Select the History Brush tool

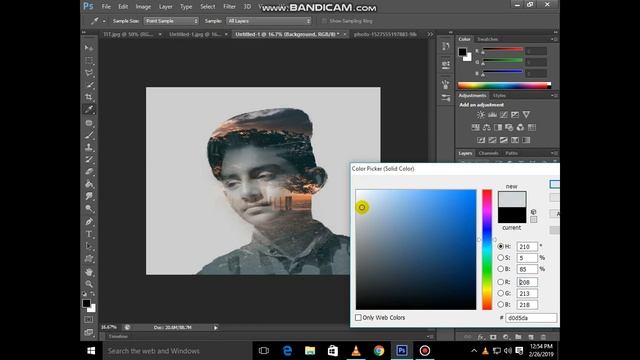tap(89, 159)
